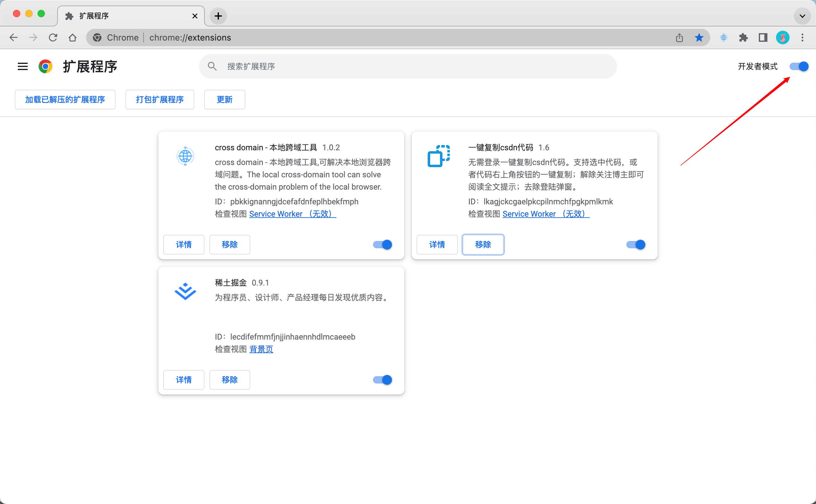Image resolution: width=816 pixels, height=504 pixels.
Task: Open the Chrome three-dot menu
Action: (802, 37)
